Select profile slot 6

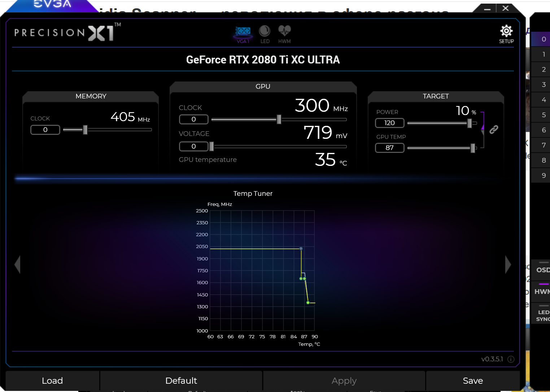click(541, 130)
